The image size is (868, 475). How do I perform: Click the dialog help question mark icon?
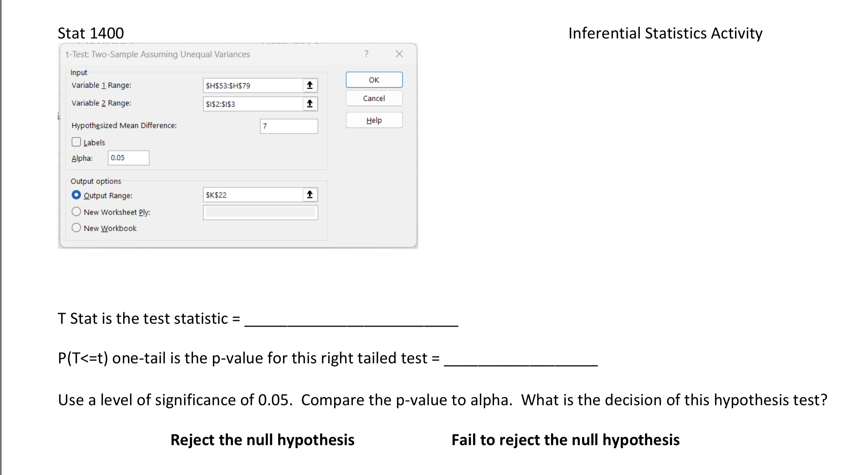coord(366,54)
